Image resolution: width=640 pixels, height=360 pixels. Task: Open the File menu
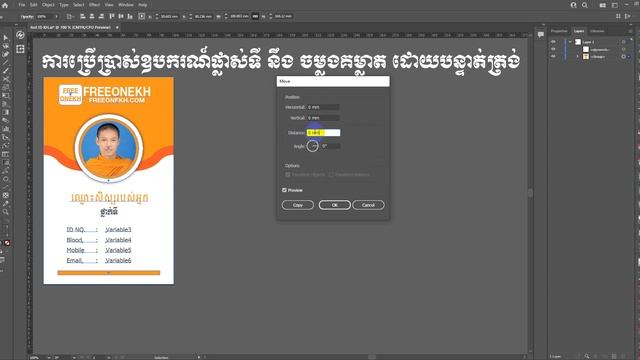[x=22, y=5]
